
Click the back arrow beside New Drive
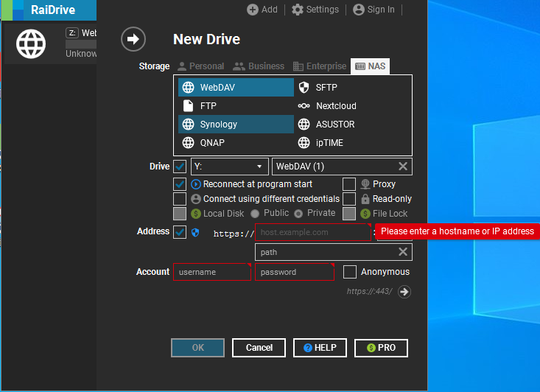pyautogui.click(x=133, y=39)
